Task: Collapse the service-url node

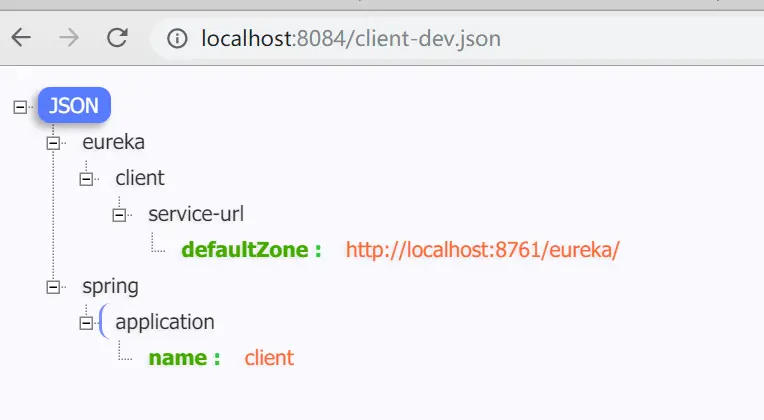Action: pyautogui.click(x=119, y=215)
